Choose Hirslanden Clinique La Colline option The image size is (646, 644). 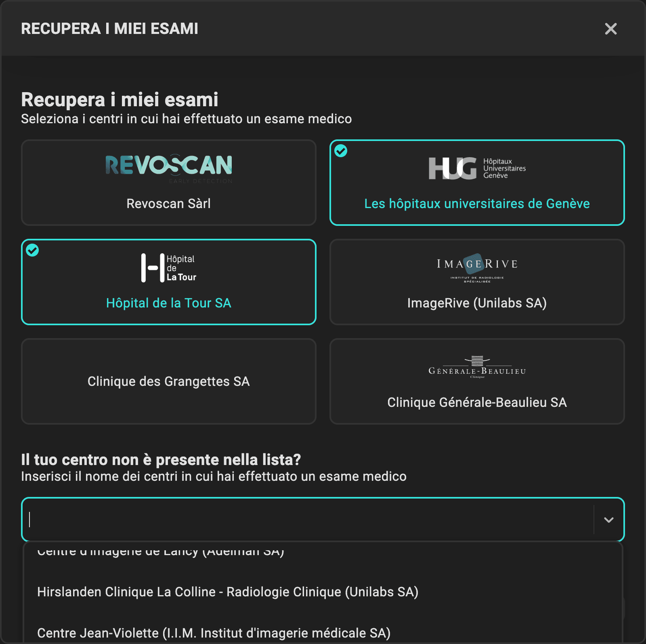coord(323,592)
